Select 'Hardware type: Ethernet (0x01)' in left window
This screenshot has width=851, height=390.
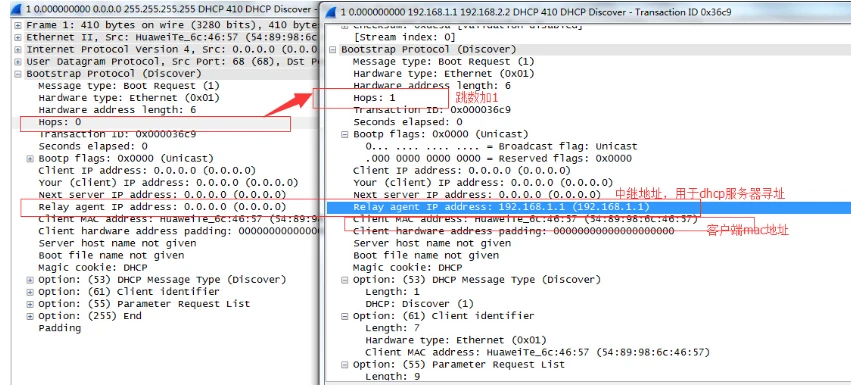(129, 98)
